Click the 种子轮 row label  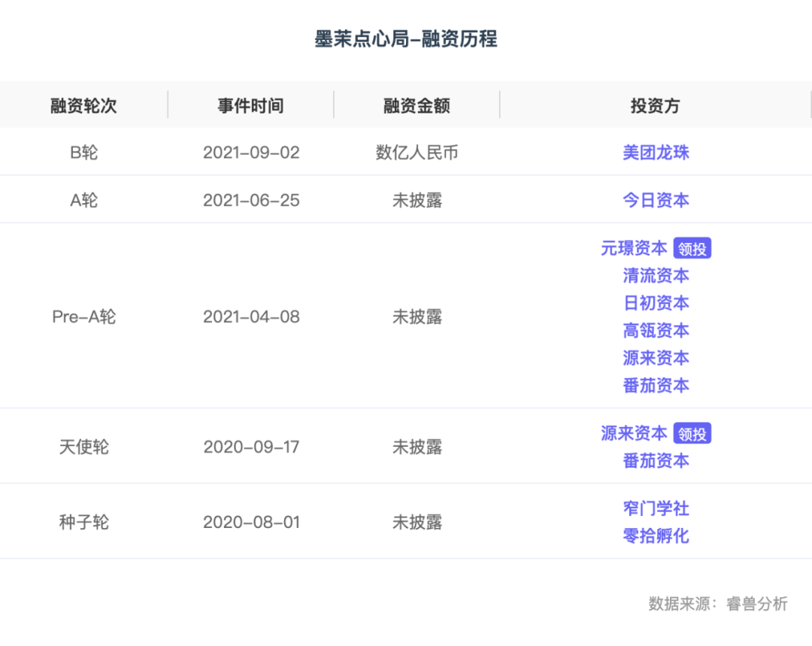[x=83, y=521]
